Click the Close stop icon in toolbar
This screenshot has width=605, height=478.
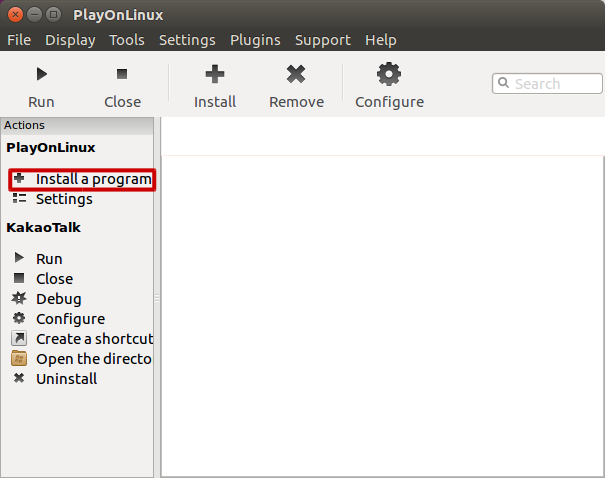[122, 74]
